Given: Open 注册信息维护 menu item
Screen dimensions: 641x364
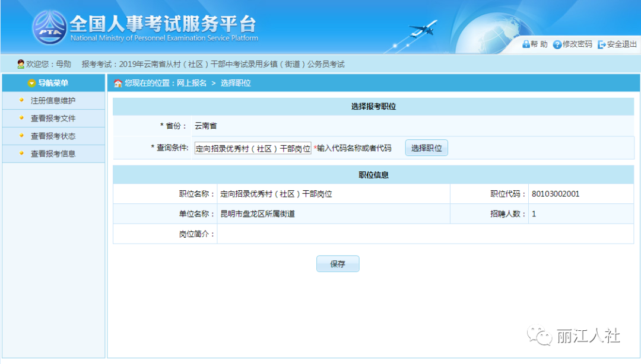Looking at the screenshot, I should pos(53,101).
